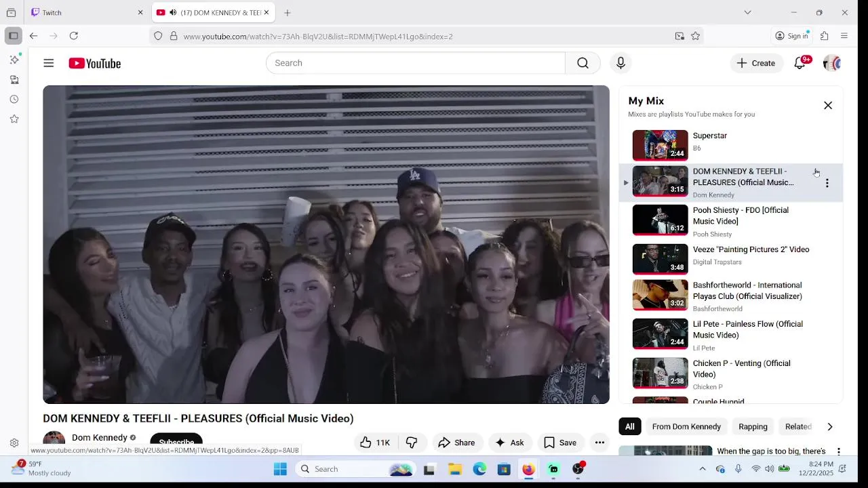
Task: Open site information padlock icon
Action: tap(174, 36)
